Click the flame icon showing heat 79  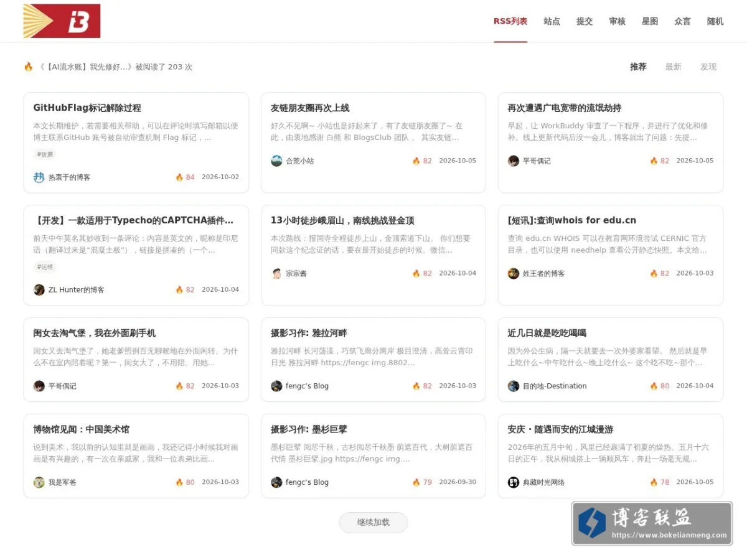coord(416,482)
